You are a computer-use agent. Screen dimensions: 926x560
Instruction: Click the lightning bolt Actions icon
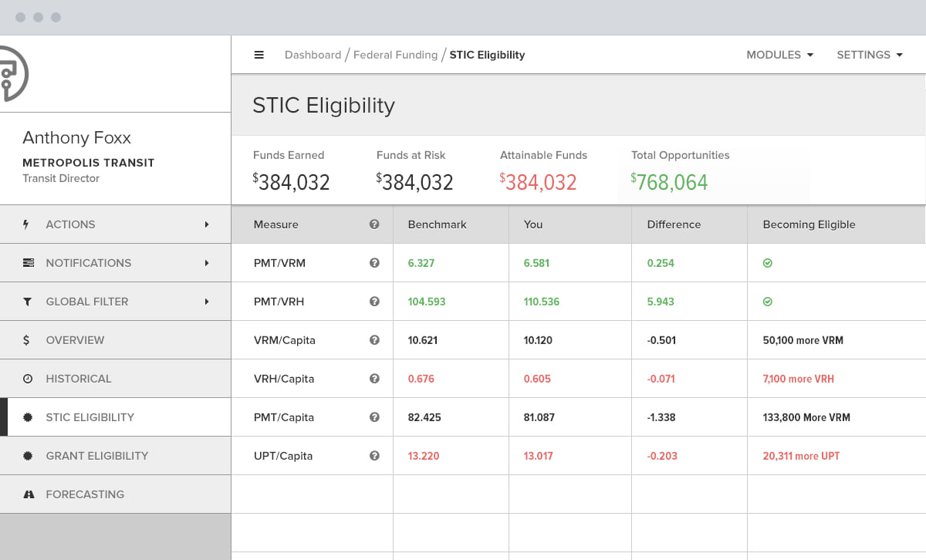[26, 224]
